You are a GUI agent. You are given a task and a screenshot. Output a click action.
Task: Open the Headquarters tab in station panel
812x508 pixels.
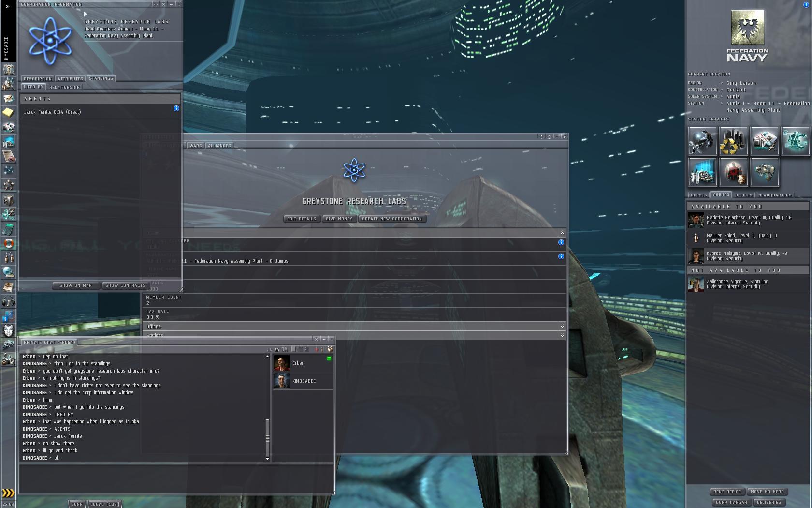coord(775,195)
